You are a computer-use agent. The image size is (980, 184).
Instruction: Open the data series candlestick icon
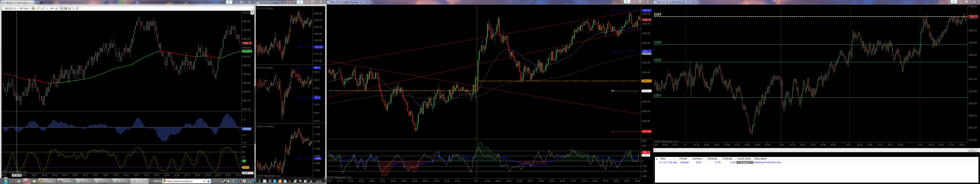[66, 8]
